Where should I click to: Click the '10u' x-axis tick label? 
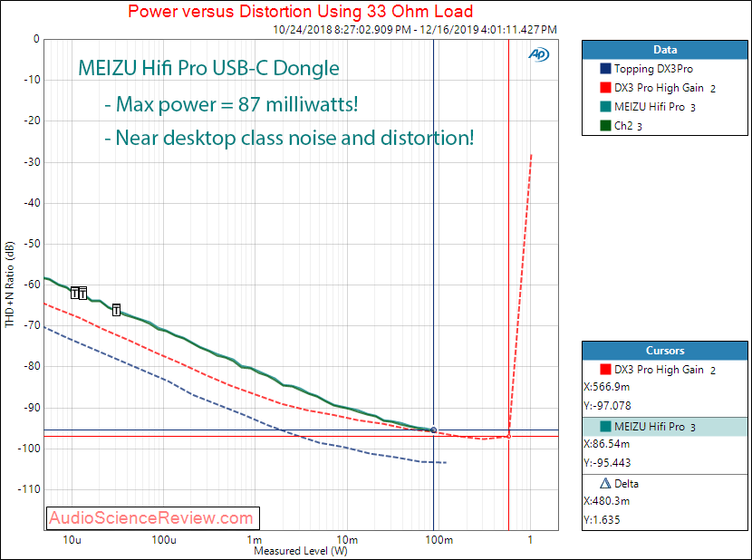click(x=72, y=540)
